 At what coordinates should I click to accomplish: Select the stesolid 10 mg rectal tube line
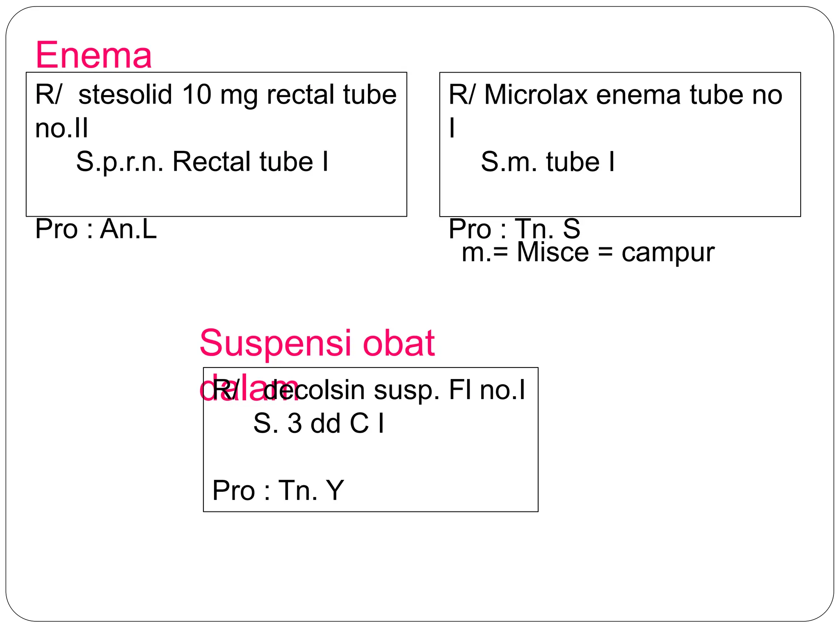(216, 95)
